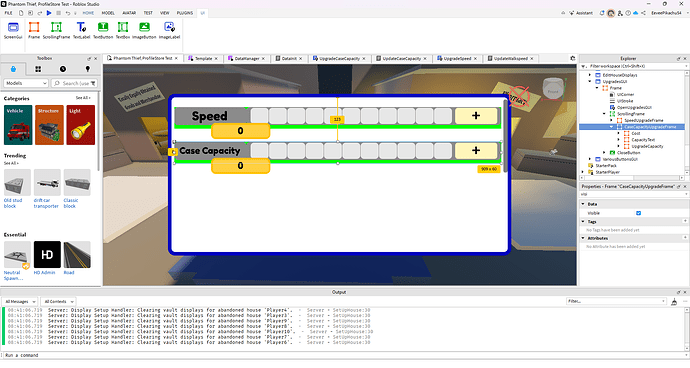Screen dimensions: 690x368
Task: Switch Toolbox to the Marketplace tab
Action: click(13, 69)
